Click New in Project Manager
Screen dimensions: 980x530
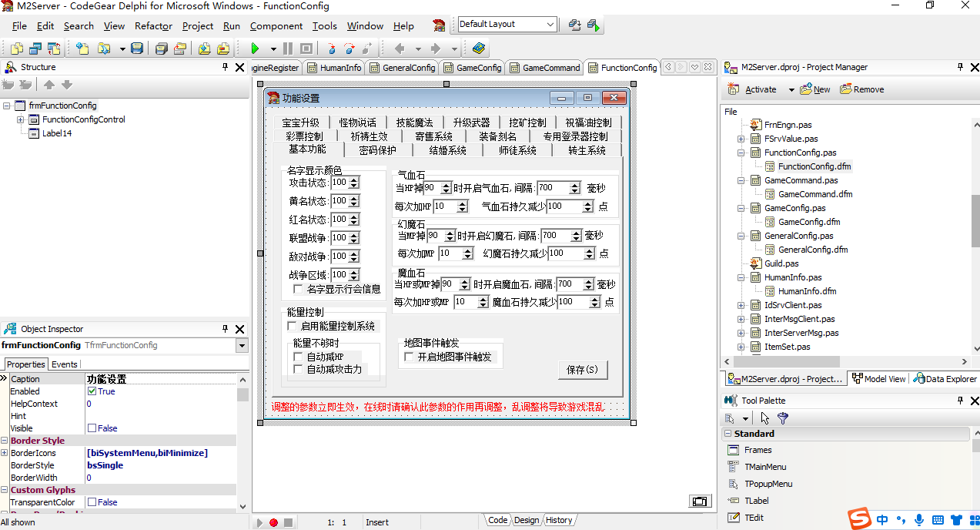815,89
